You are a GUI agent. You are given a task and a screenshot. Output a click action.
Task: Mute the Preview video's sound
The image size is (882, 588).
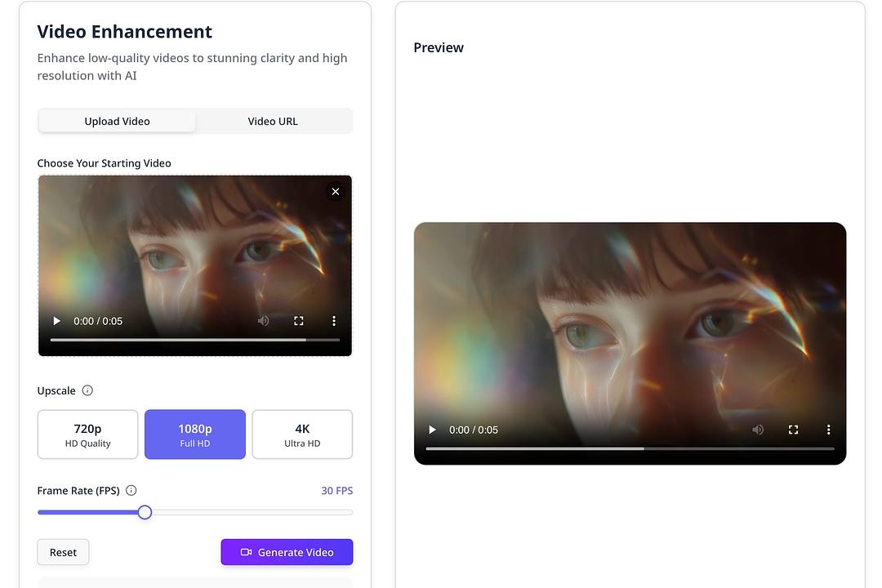757,430
